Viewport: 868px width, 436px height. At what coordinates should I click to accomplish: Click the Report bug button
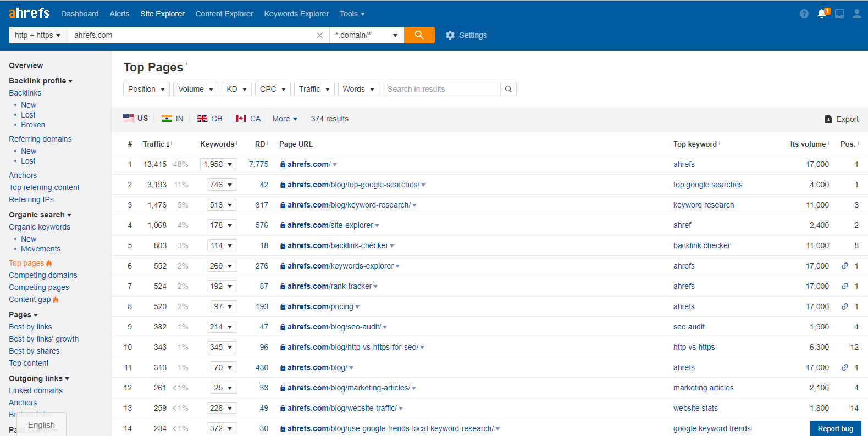[x=836, y=428]
